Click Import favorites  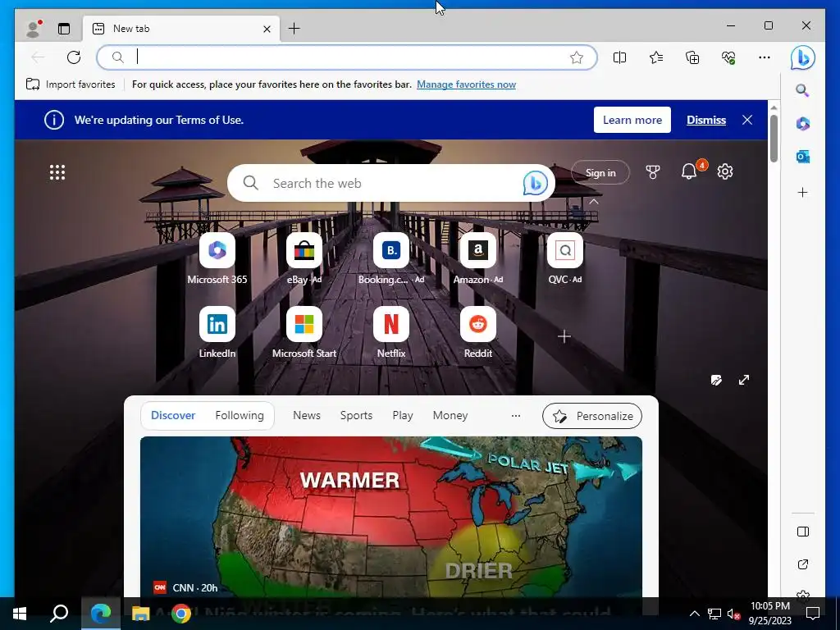71,84
